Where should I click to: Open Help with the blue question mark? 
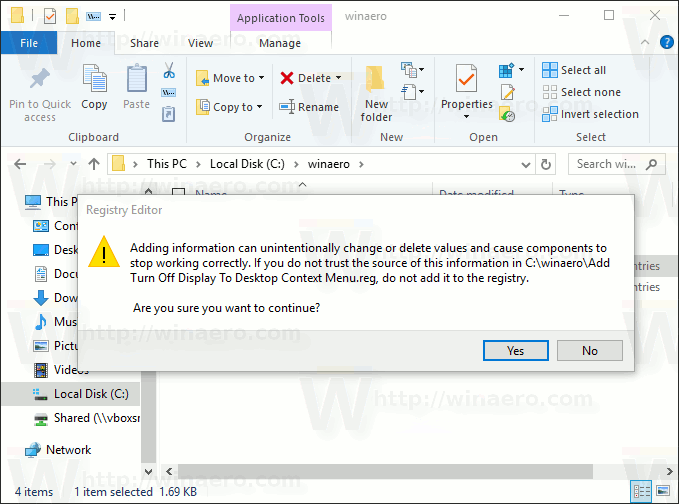tap(666, 42)
